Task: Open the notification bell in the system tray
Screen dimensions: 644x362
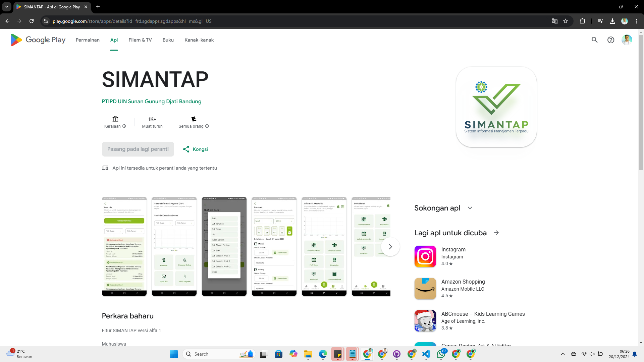Action: pos(635,354)
